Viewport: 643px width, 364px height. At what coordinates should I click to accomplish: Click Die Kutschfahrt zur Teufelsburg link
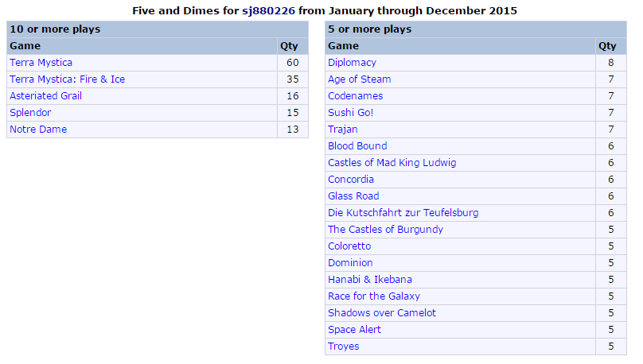(403, 213)
